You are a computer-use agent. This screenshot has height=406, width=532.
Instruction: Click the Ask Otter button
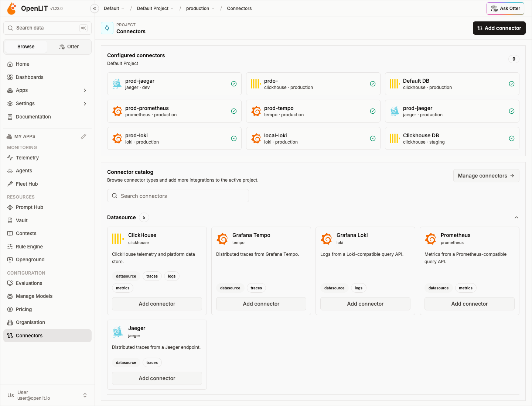coord(505,8)
